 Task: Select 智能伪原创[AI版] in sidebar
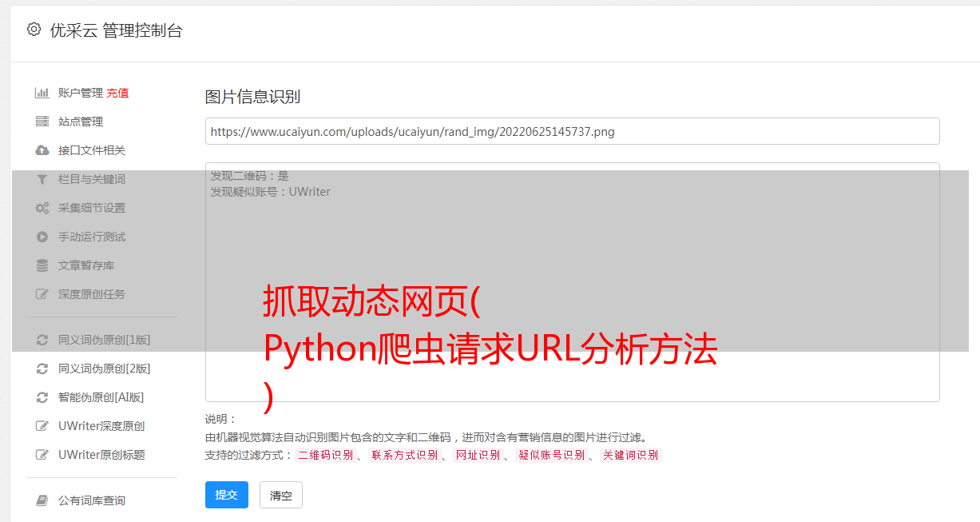101,397
